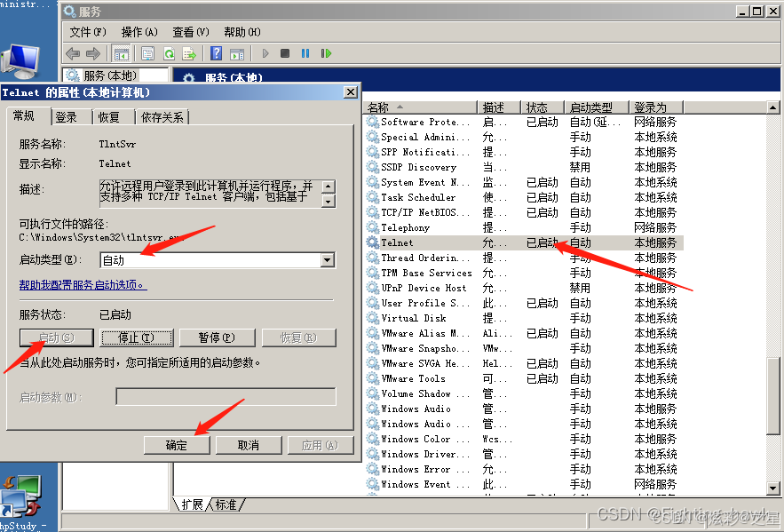Select the Thread Orderin... service row
Image resolution: width=784 pixels, height=532 pixels.
(x=524, y=258)
